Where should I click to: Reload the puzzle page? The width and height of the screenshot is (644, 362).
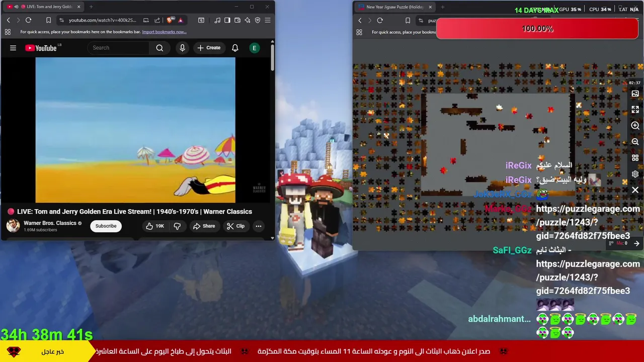point(380,21)
